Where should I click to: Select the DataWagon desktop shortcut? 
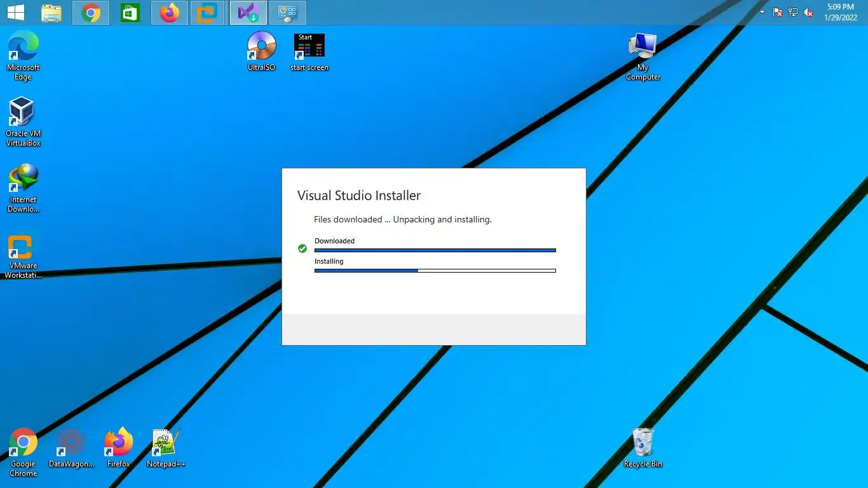coord(71,448)
